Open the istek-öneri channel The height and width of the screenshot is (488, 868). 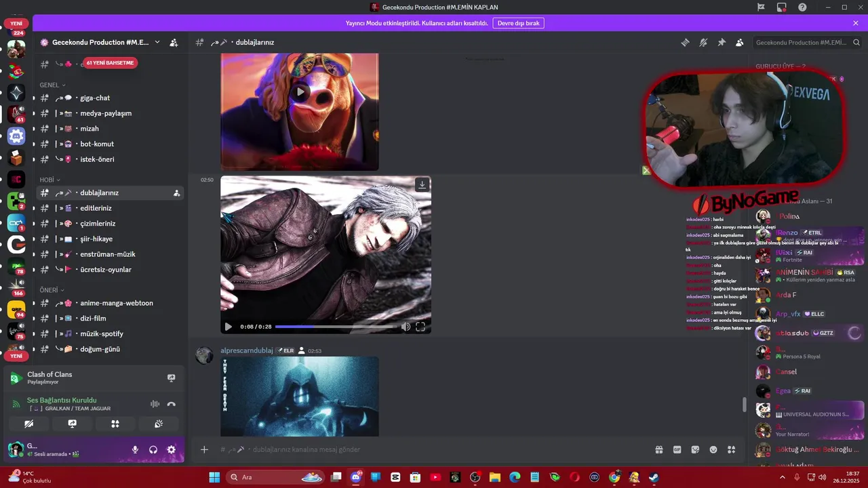pyautogui.click(x=110, y=159)
